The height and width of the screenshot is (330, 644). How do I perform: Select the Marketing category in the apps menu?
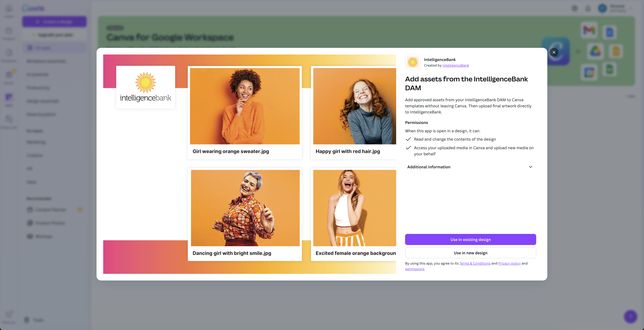pos(36,142)
